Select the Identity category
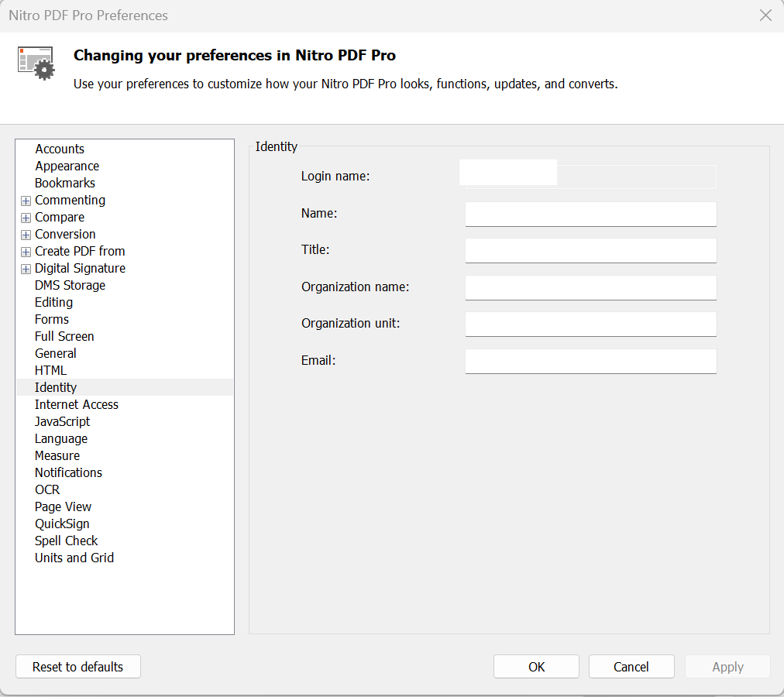The image size is (784, 697). click(125, 387)
